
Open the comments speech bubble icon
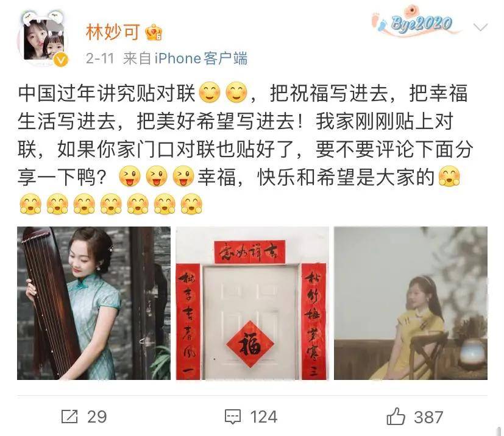coord(233,417)
